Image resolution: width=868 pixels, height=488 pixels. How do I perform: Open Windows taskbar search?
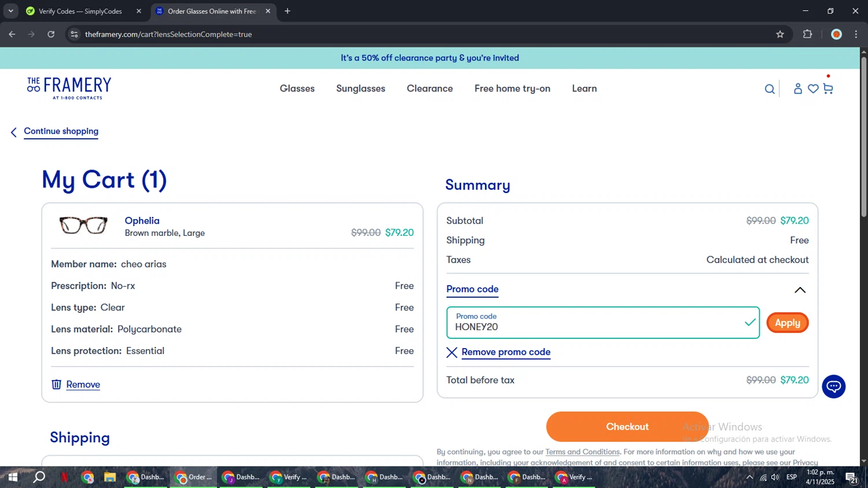pyautogui.click(x=39, y=477)
